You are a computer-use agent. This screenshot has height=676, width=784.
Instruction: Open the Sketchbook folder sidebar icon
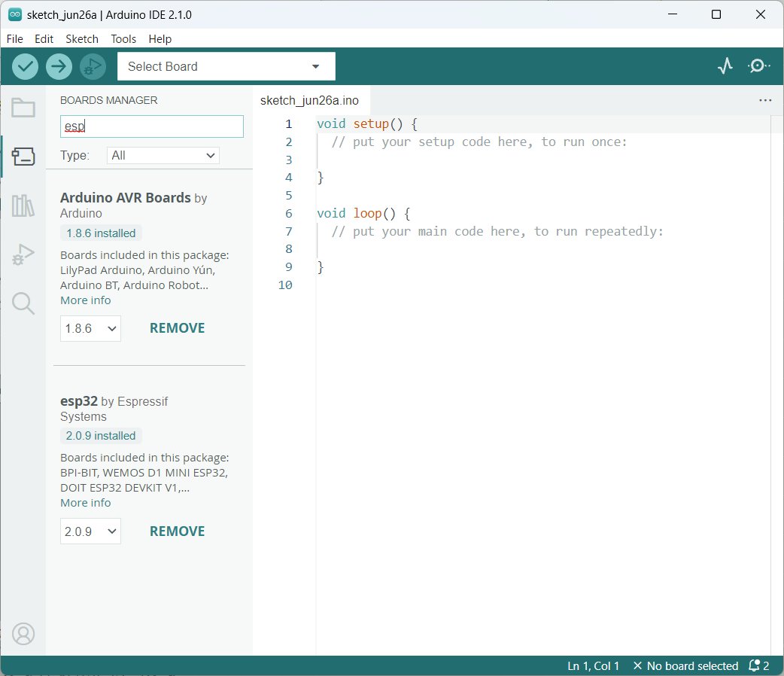(23, 108)
